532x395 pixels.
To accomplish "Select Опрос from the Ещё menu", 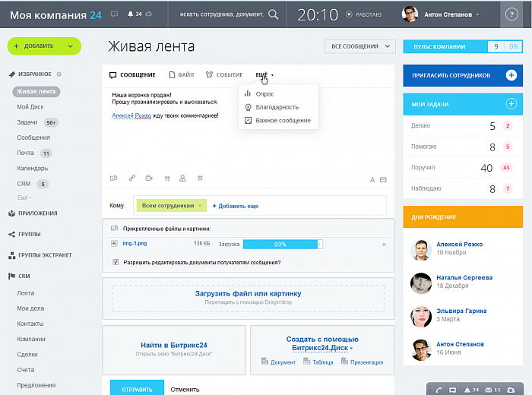I will (264, 93).
